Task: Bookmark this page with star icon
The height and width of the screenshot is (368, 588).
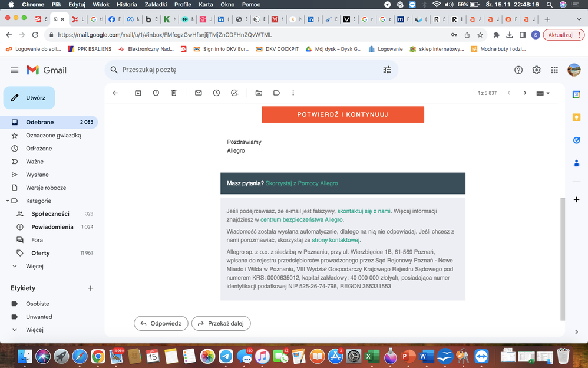Action: click(x=480, y=35)
